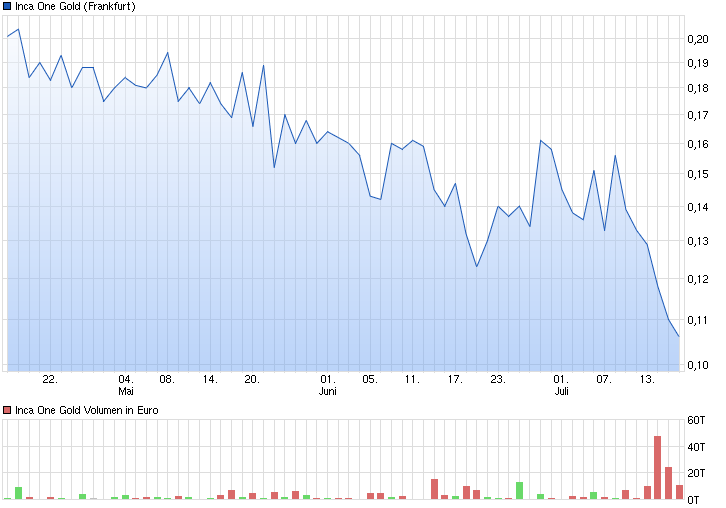Click the '05.' date label
Viewport: 726px width, 508px height.
click(x=370, y=380)
